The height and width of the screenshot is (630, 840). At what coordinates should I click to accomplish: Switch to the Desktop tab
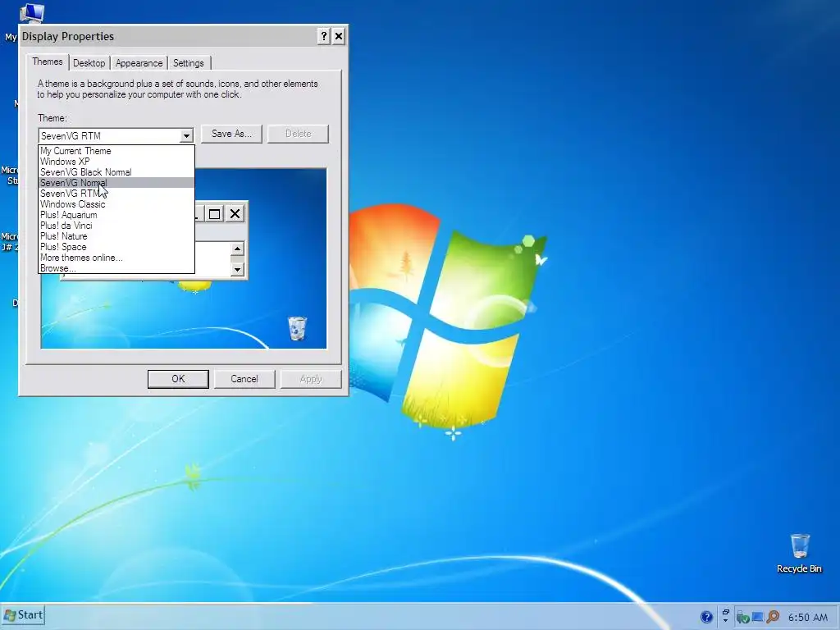tap(89, 63)
